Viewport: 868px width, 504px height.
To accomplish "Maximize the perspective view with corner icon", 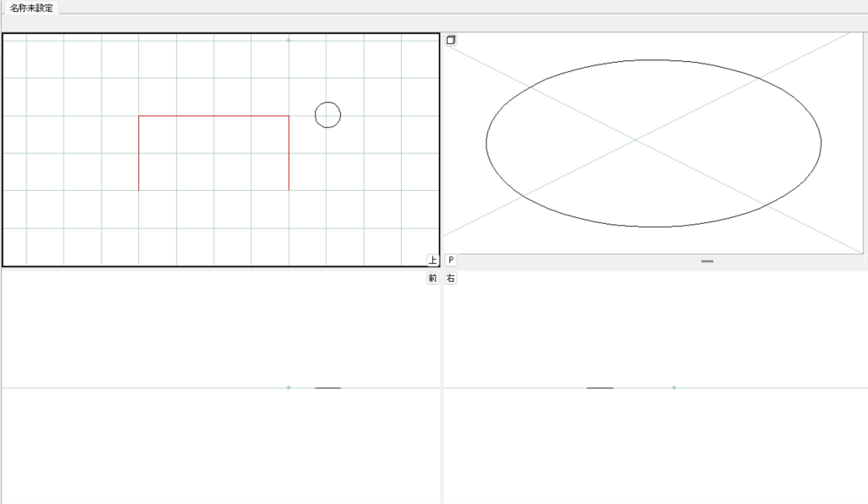I will (451, 40).
